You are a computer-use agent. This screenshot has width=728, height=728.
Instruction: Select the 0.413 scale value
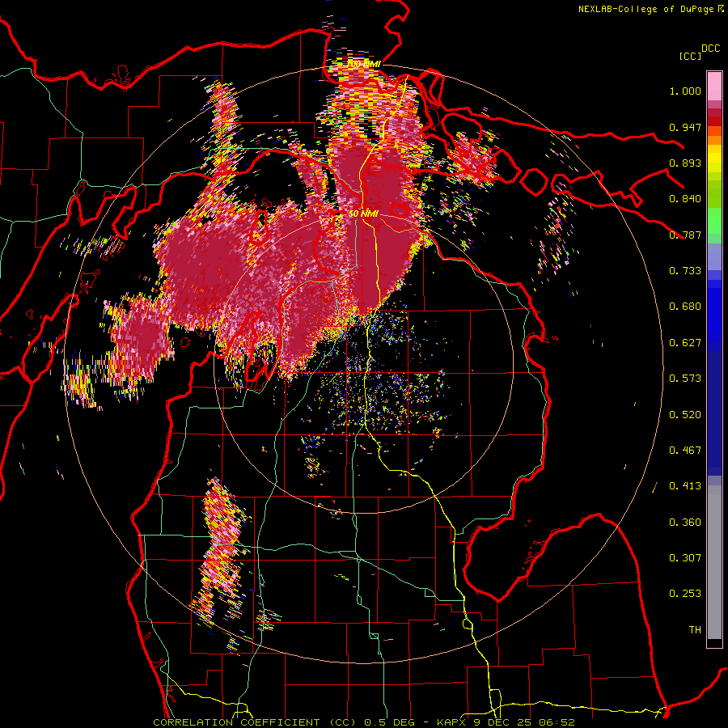[x=685, y=486]
